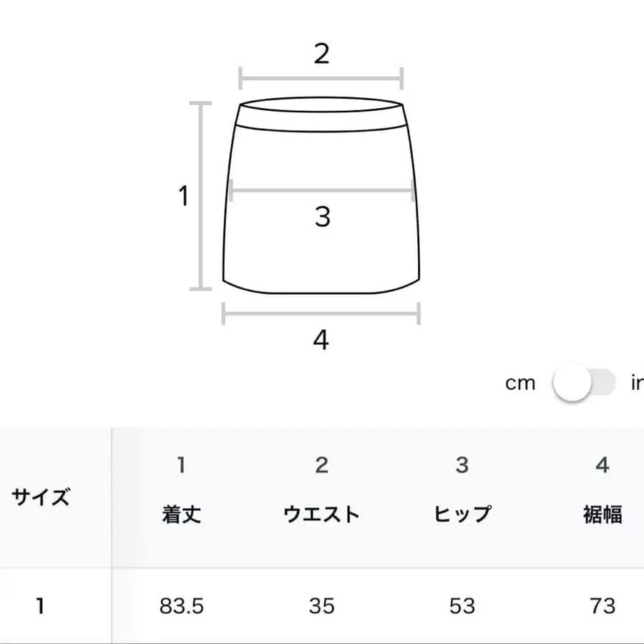Click the hip value 53

point(462,605)
